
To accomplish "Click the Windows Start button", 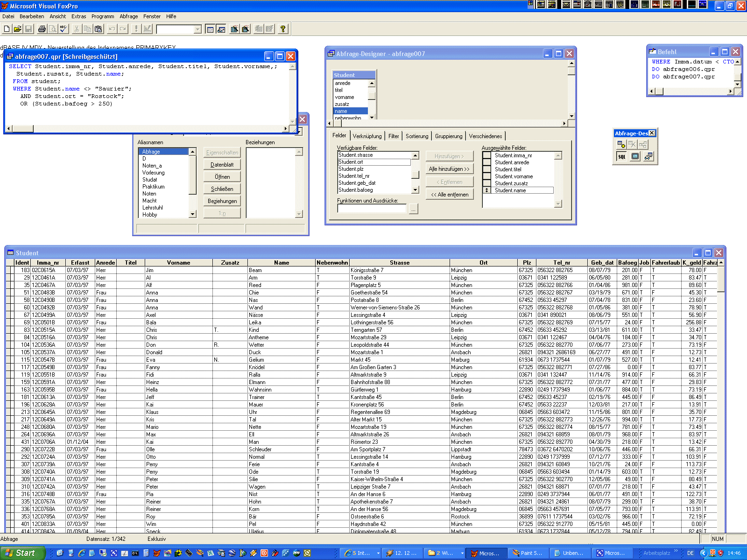I will (x=23, y=553).
